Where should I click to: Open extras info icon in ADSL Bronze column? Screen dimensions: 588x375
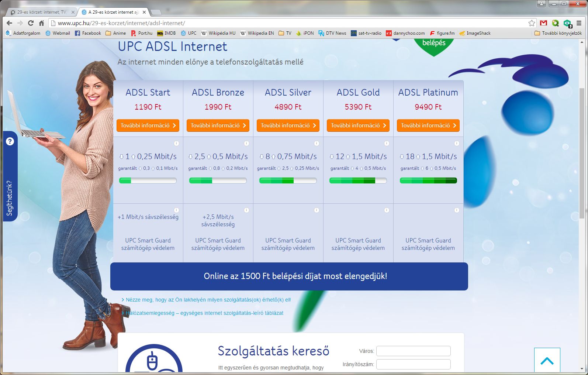246,210
